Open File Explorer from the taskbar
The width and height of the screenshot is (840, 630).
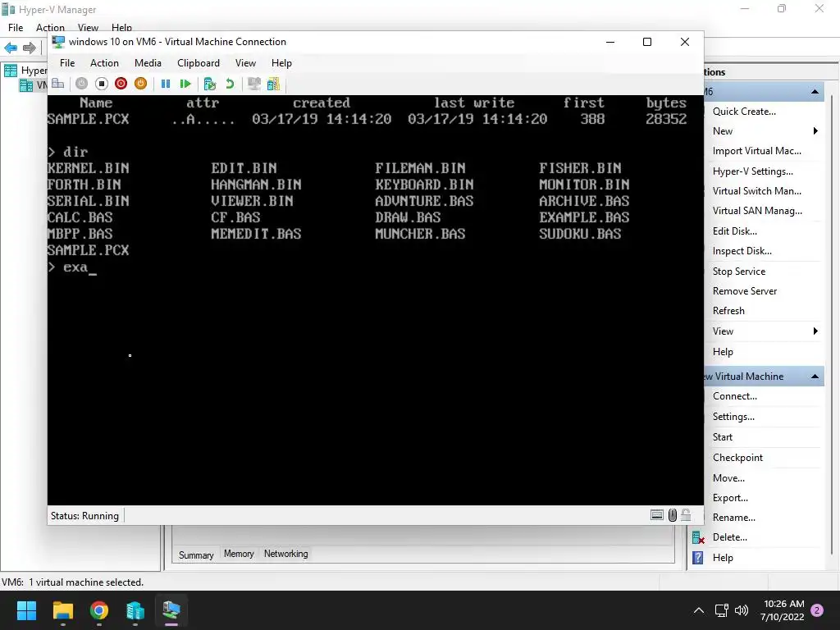click(62, 610)
